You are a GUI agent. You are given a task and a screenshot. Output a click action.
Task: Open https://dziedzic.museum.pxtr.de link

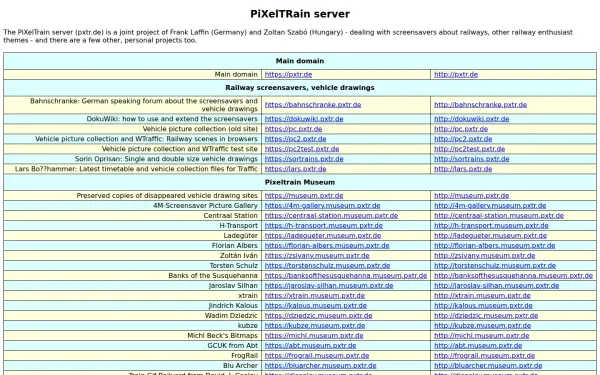point(318,316)
